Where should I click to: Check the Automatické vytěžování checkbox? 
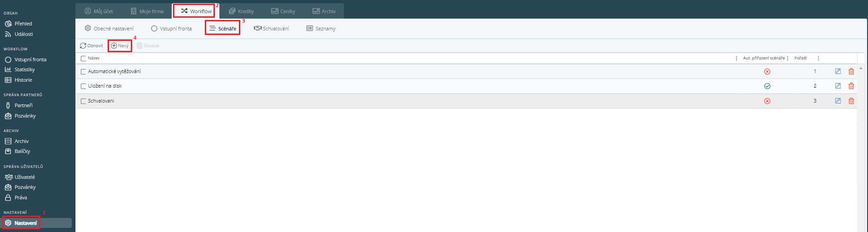coord(83,72)
